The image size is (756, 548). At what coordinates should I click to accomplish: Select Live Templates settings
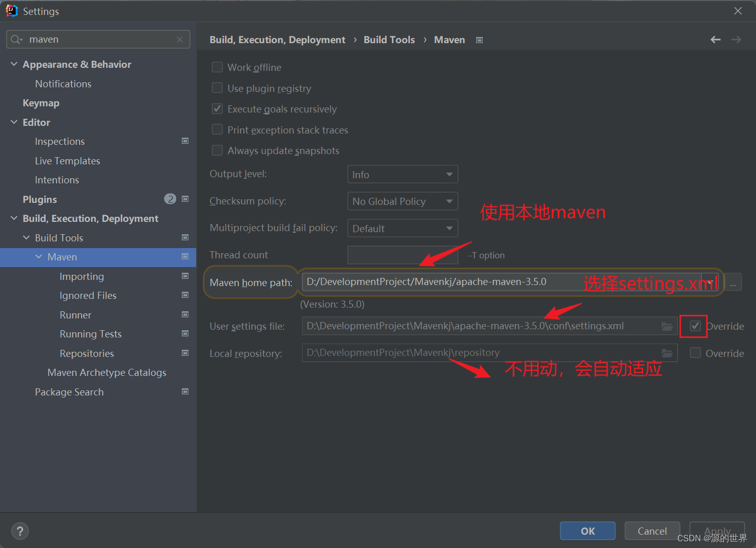(67, 161)
